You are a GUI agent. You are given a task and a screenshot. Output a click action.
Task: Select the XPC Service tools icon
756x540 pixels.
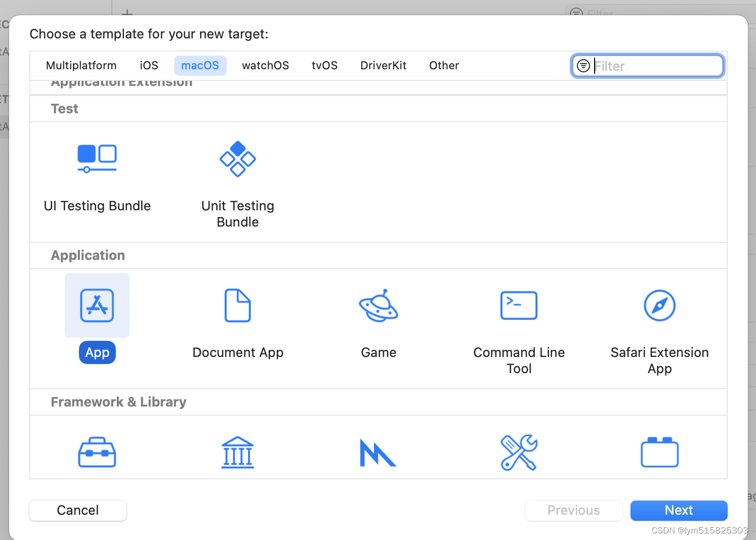[x=519, y=452]
